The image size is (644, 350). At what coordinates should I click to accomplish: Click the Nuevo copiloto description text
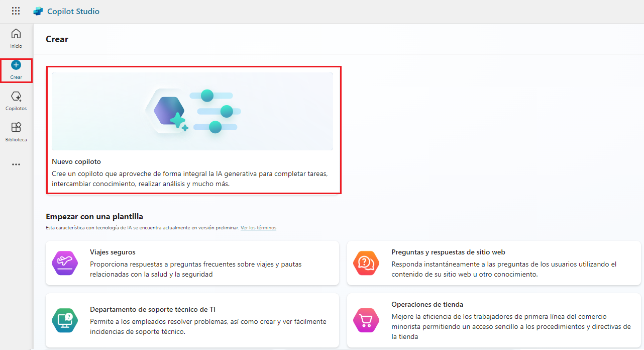pos(190,179)
